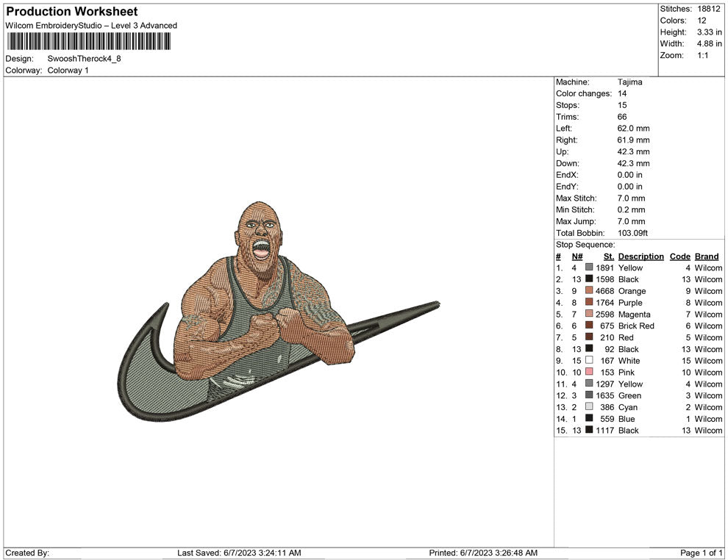Image resolution: width=728 pixels, height=560 pixels.
Task: Click stitch count 2598 in Magenta row
Action: click(x=604, y=314)
